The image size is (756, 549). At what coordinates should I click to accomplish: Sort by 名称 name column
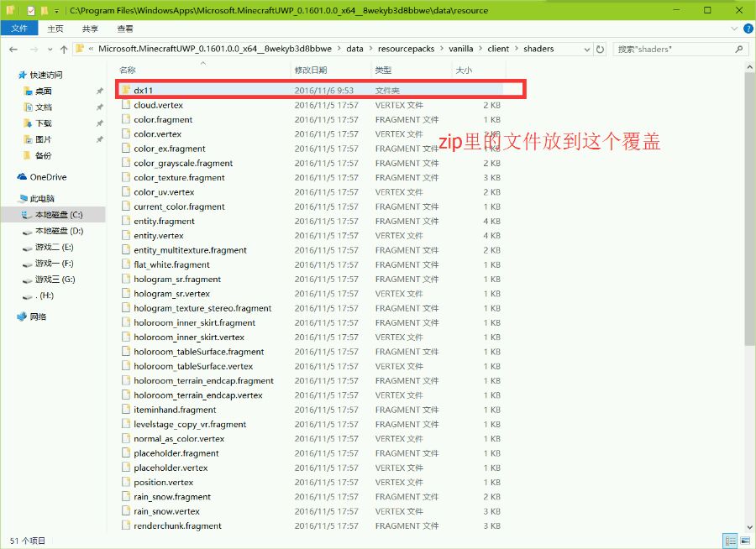pos(203,70)
